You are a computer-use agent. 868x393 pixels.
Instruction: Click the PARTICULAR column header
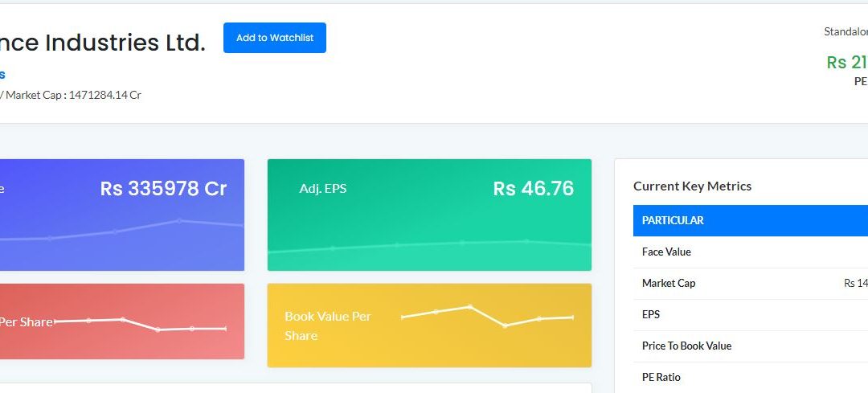(x=751, y=220)
